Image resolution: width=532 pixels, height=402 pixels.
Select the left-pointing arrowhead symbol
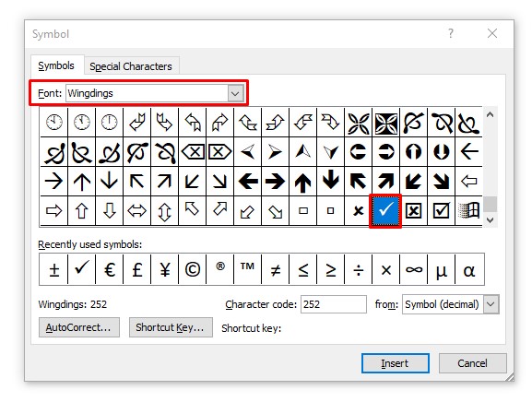point(247,151)
